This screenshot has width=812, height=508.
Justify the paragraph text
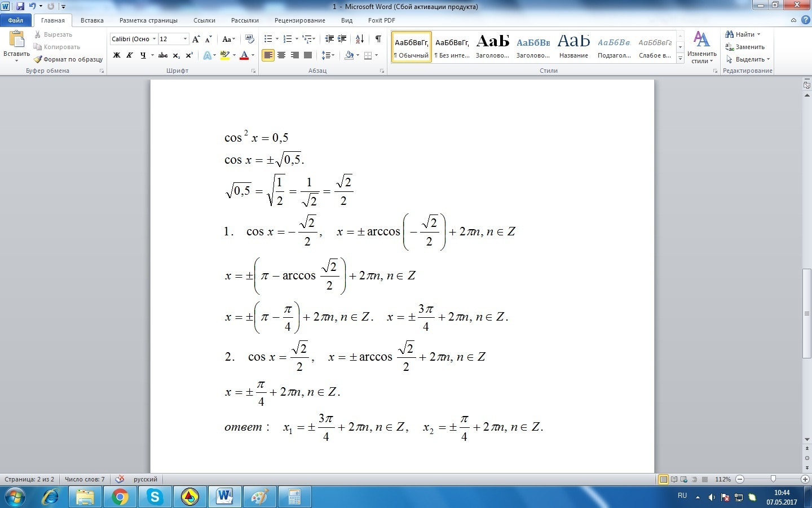click(x=308, y=55)
